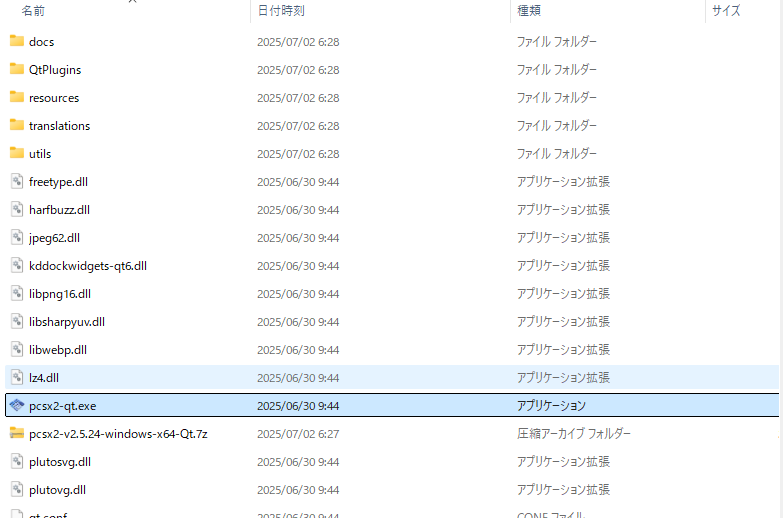Click the lz4.dll file icon
Image resolution: width=783 pixels, height=518 pixels.
click(17, 377)
